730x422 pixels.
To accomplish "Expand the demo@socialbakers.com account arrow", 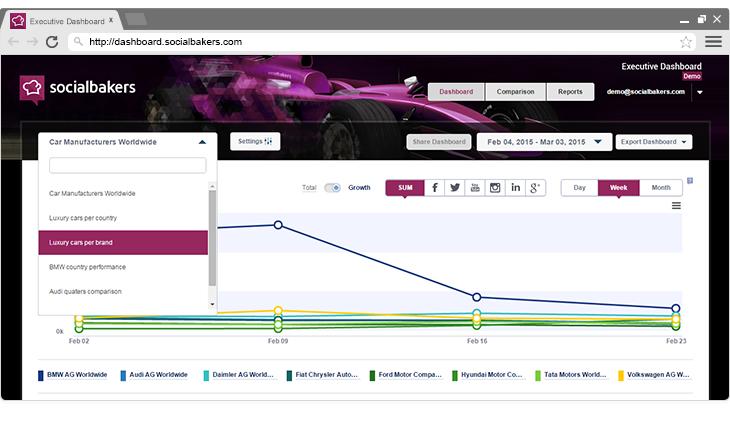I will (x=700, y=92).
